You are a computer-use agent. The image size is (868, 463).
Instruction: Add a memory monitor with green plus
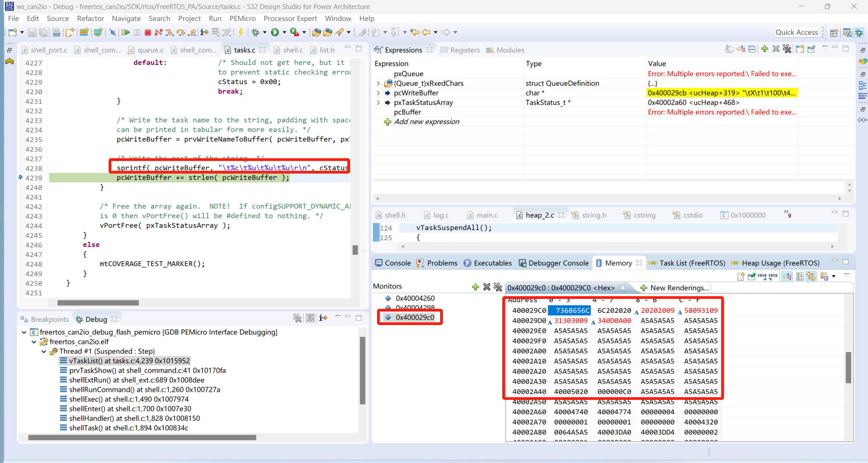tap(475, 287)
